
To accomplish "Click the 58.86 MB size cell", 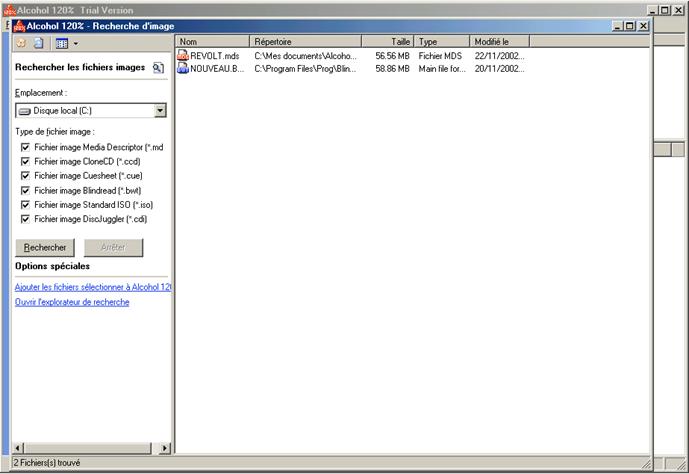I will (392, 69).
